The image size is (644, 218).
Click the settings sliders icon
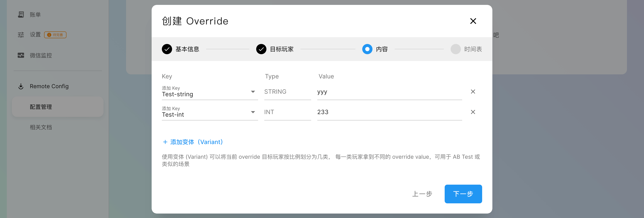pos(21,35)
